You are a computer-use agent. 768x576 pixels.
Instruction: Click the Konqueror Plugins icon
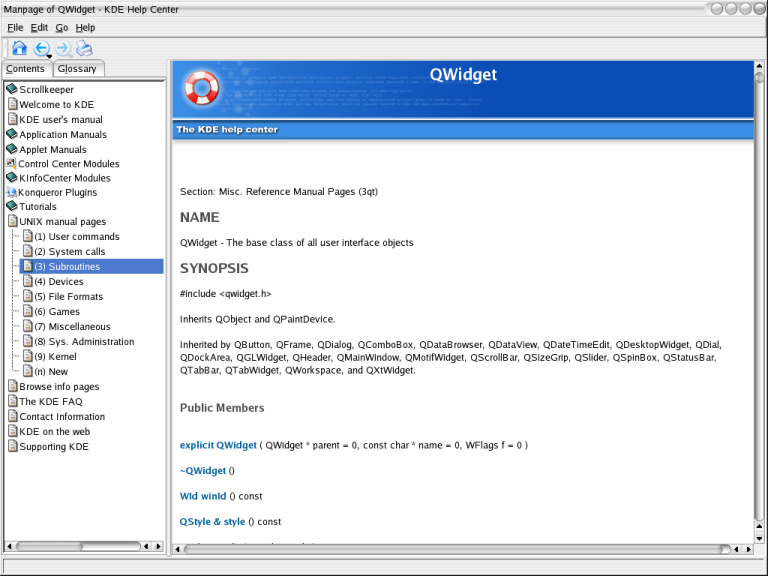click(x=11, y=192)
